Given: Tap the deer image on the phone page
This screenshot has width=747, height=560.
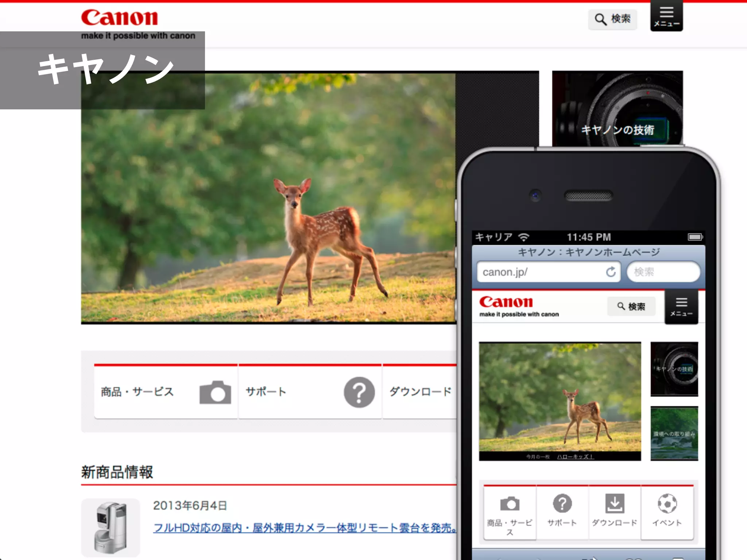Looking at the screenshot, I should [560, 397].
